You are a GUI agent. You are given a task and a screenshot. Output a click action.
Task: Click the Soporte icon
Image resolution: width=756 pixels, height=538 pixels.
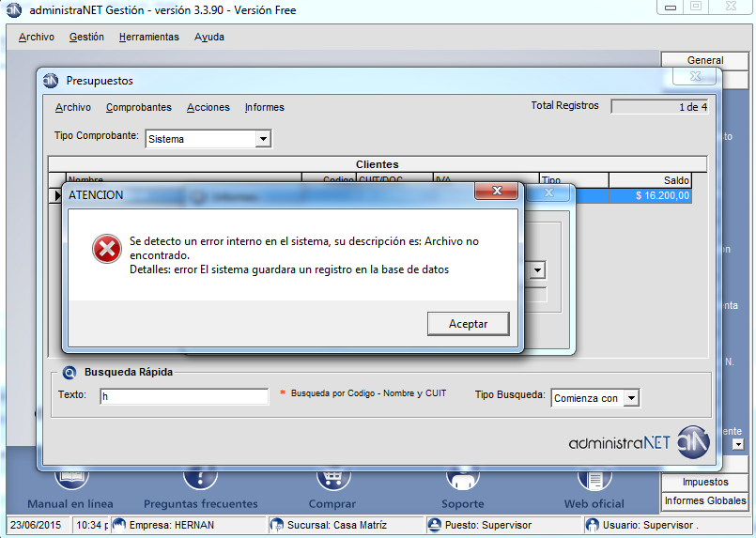[x=463, y=476]
